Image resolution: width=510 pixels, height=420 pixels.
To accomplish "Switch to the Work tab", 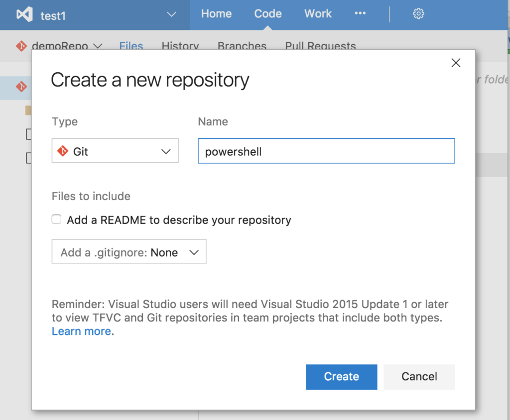I will [318, 14].
